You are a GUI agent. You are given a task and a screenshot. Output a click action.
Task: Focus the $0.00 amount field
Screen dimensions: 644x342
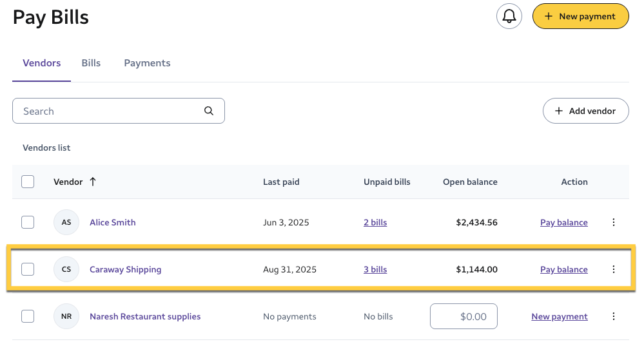click(x=463, y=316)
